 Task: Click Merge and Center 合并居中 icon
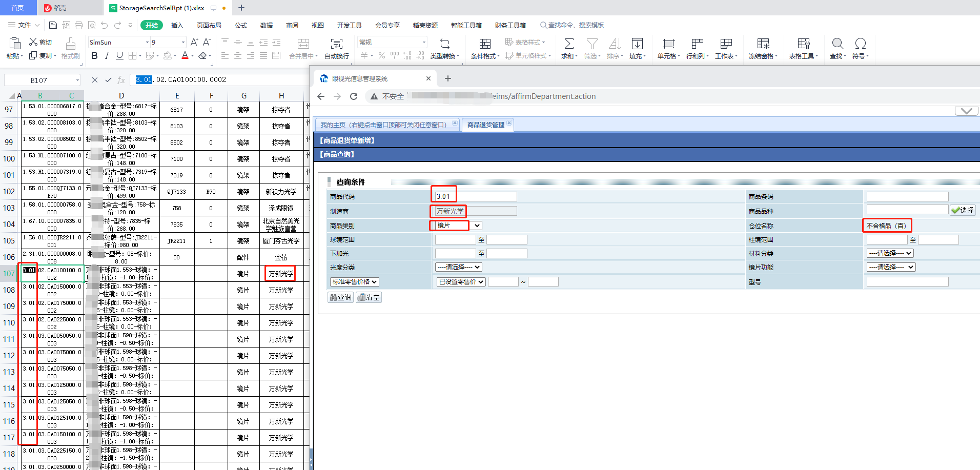[303, 44]
